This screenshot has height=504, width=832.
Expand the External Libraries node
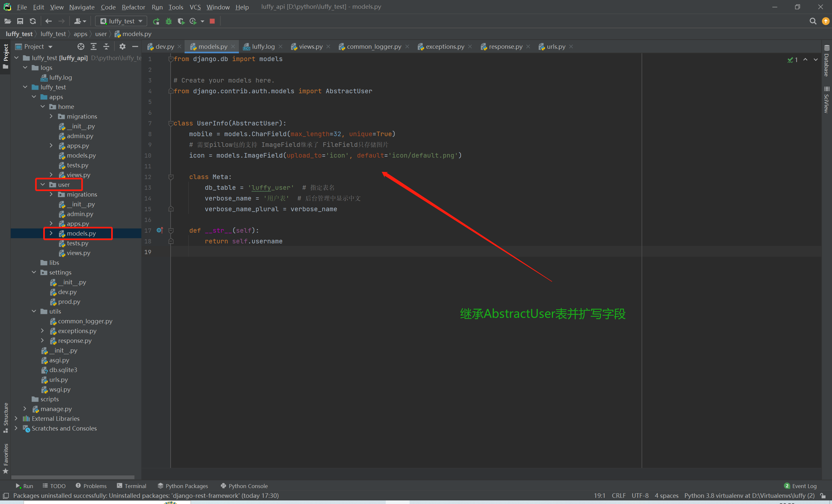16,419
